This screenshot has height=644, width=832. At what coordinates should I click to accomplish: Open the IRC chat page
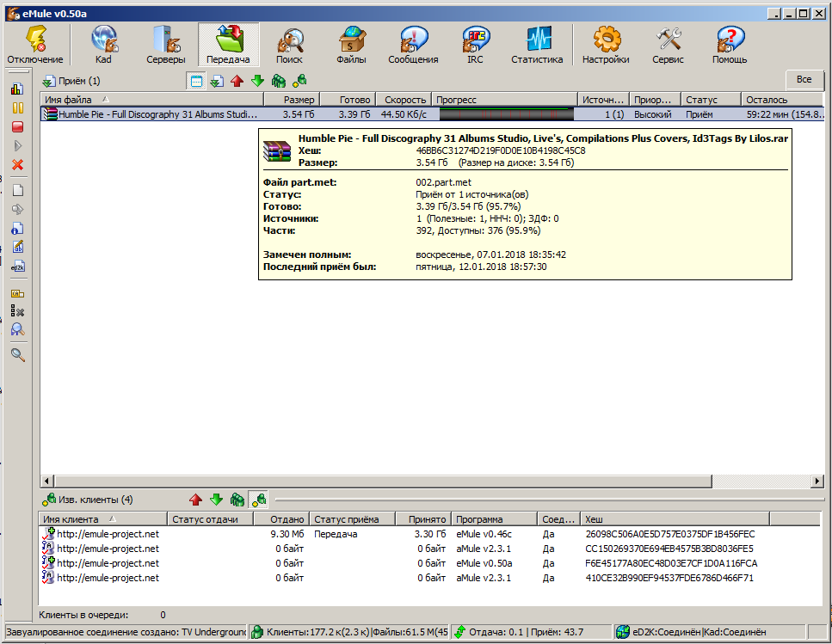(475, 45)
